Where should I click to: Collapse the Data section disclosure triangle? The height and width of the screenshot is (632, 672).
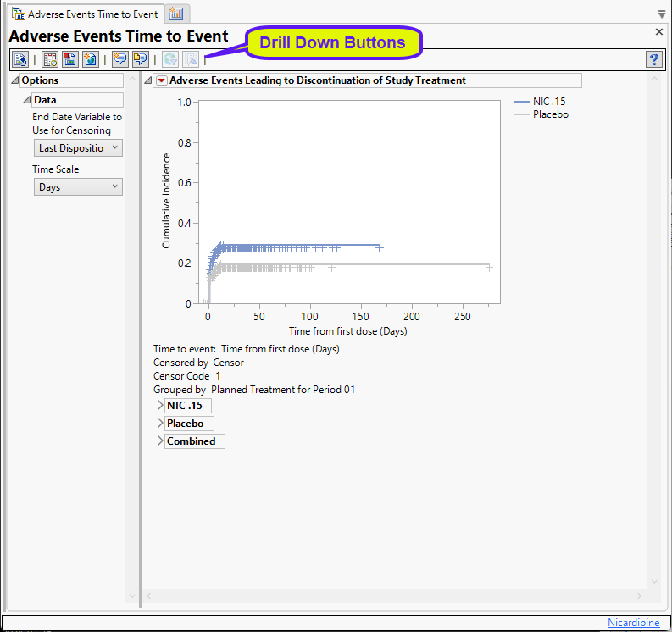pos(27,100)
